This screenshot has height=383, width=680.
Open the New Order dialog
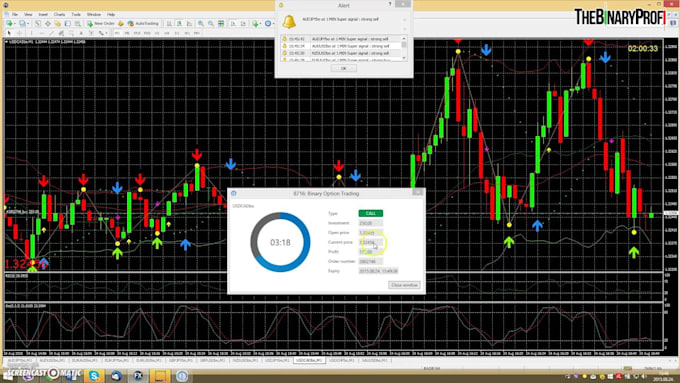click(x=101, y=23)
